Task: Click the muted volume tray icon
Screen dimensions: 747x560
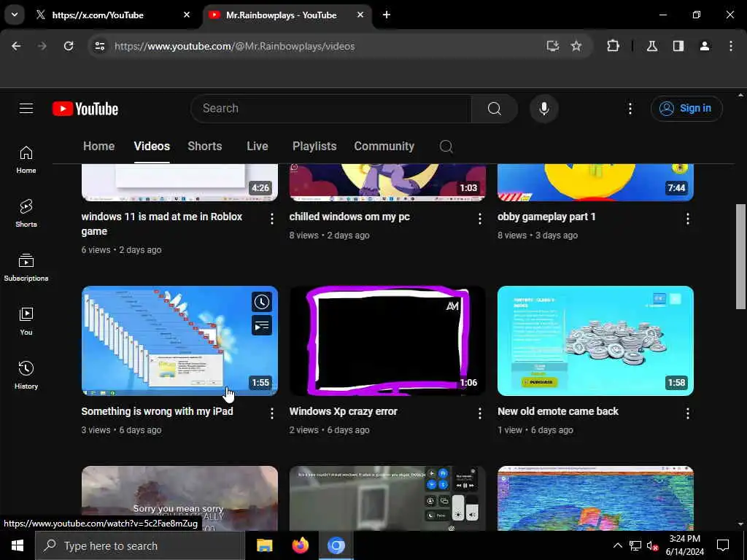Action: click(x=651, y=545)
